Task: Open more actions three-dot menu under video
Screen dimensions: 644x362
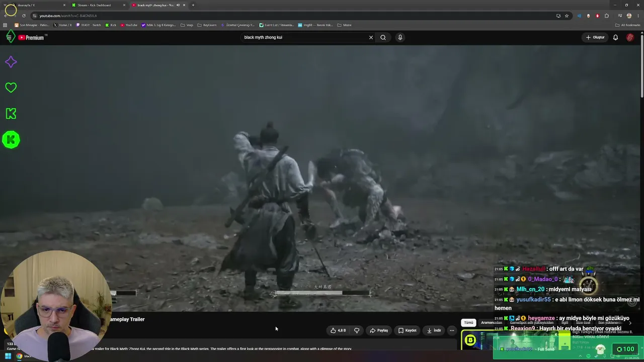Action: [452, 330]
